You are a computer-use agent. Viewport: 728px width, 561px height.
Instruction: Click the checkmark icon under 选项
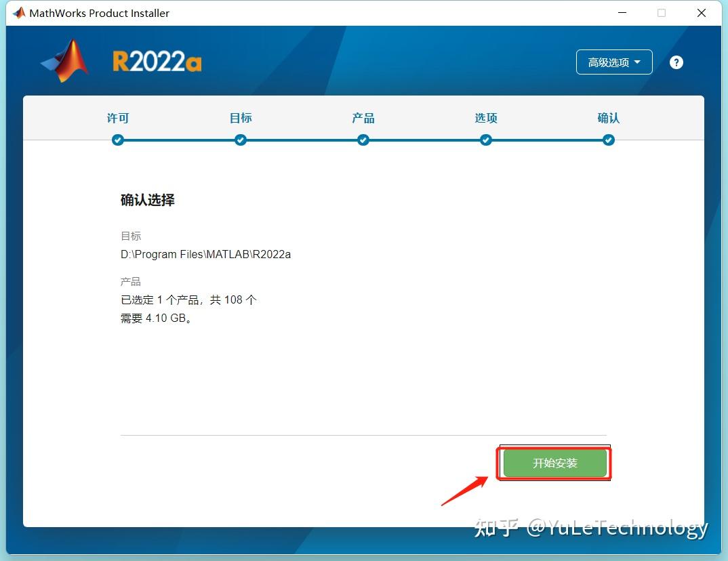pos(486,140)
